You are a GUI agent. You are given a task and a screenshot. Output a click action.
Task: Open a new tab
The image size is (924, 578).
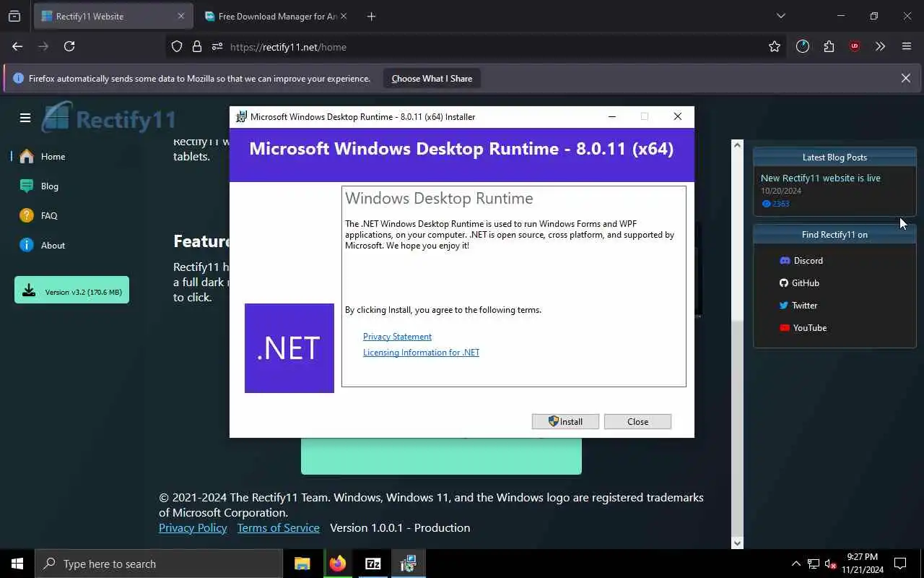pyautogui.click(x=371, y=16)
